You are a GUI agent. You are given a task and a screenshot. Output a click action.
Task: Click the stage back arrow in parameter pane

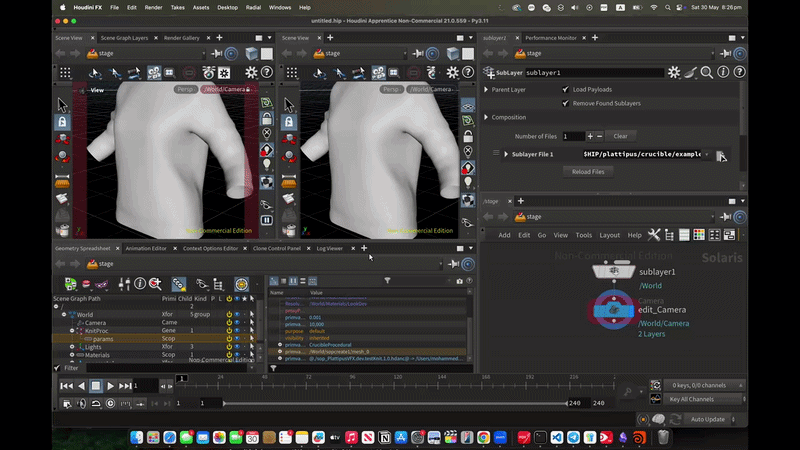[488, 53]
